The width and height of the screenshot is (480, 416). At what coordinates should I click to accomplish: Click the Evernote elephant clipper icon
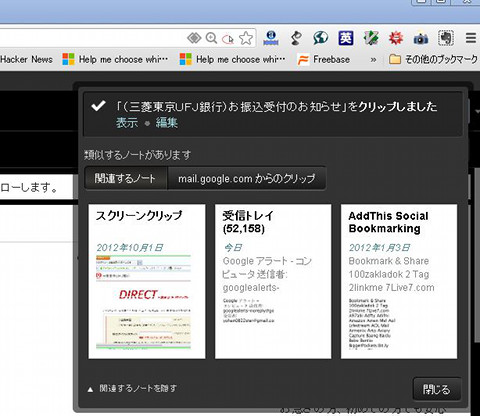(x=446, y=38)
